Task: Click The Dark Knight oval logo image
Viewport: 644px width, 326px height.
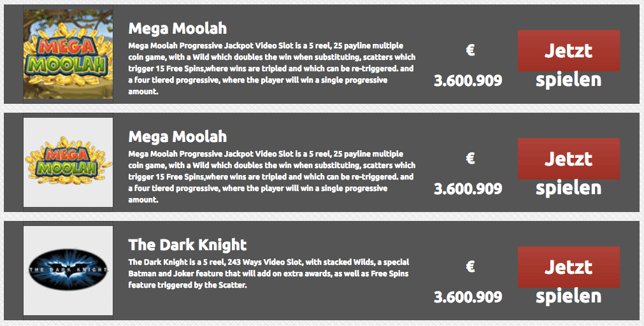Action: point(68,271)
